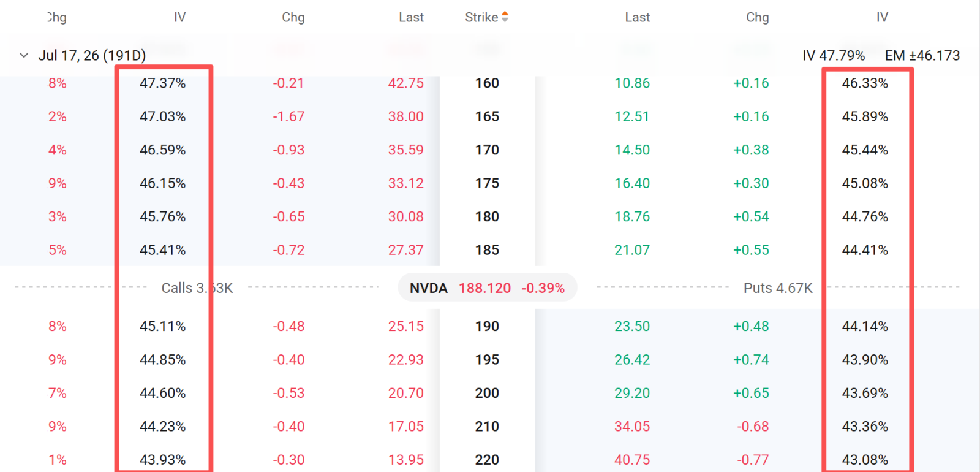Select put last price 10.86
980x472 pixels.
pyautogui.click(x=632, y=83)
